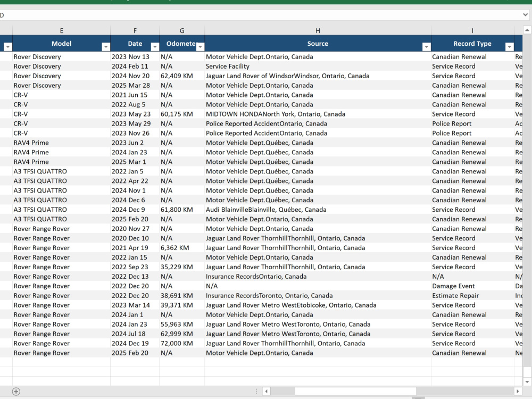The width and height of the screenshot is (532, 399).
Task: Select cell reading 55,963 KM
Action: click(182, 324)
